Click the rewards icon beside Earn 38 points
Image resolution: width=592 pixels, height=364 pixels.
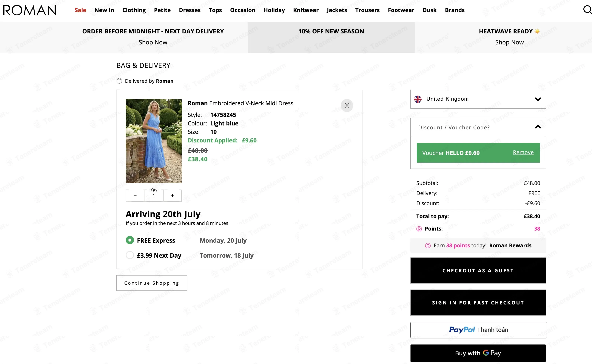click(x=428, y=245)
